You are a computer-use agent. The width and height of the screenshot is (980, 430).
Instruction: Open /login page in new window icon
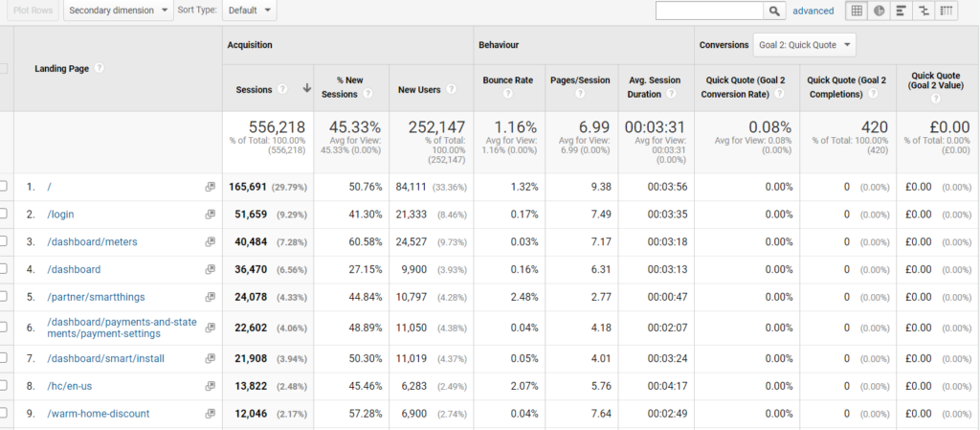pos(210,215)
